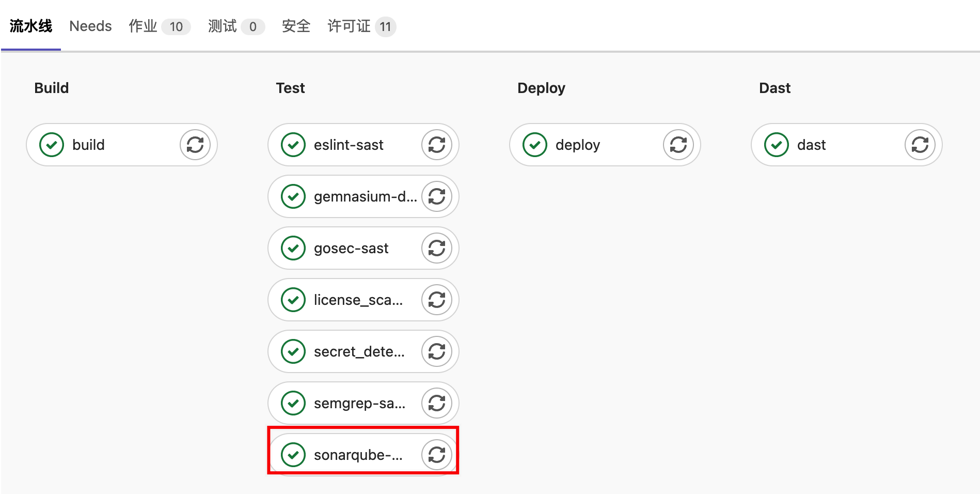Open the deploy job details
The width and height of the screenshot is (980, 494).
click(x=577, y=145)
